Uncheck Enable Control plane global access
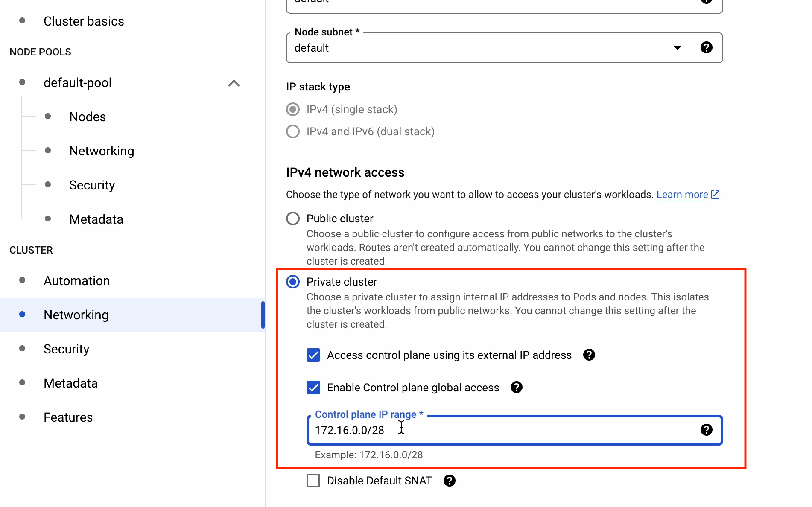 pyautogui.click(x=313, y=388)
